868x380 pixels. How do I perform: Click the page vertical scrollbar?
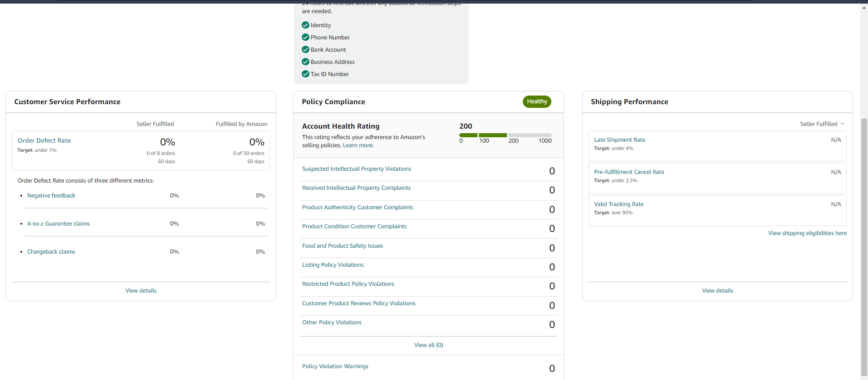[864, 247]
